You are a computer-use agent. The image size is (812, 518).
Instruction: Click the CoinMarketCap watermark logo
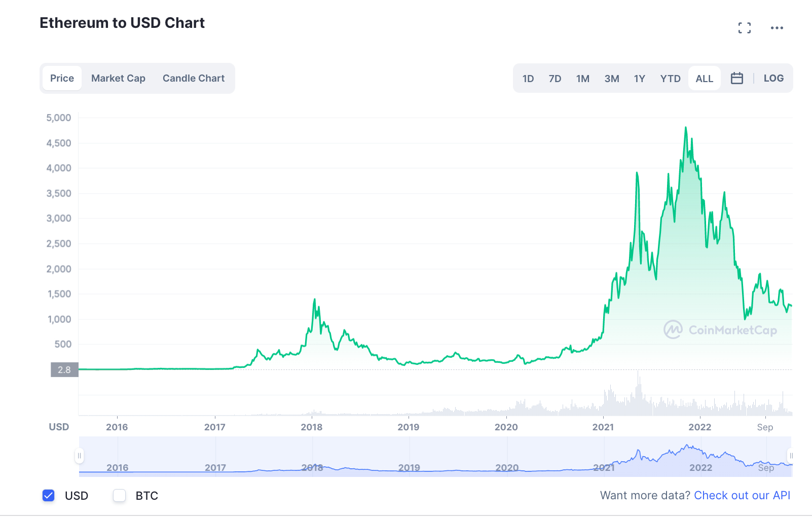720,330
